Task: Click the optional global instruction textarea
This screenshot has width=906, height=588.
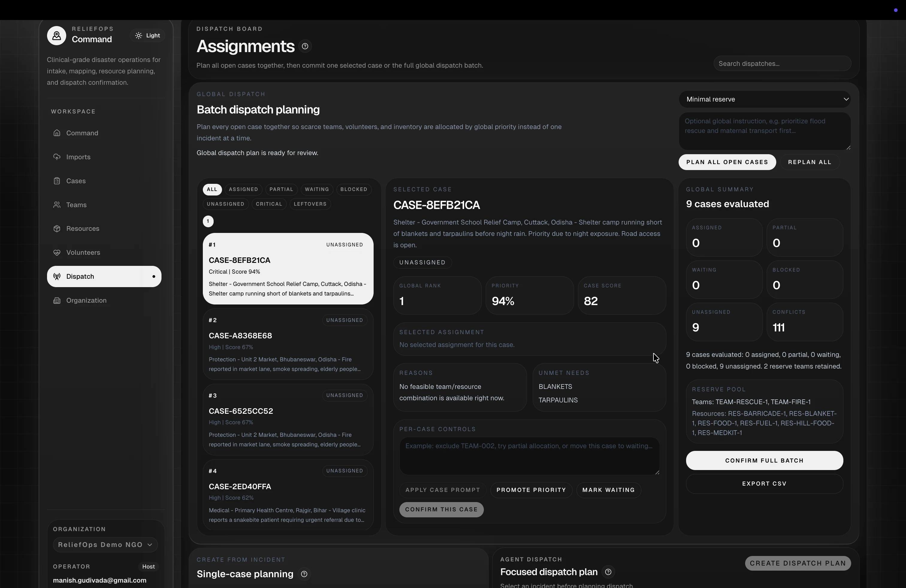Action: 765,131
